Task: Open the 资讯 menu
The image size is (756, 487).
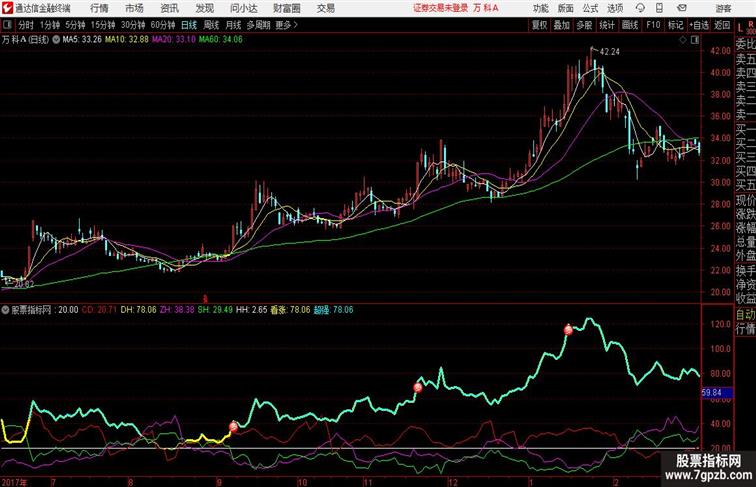Action: [x=169, y=8]
